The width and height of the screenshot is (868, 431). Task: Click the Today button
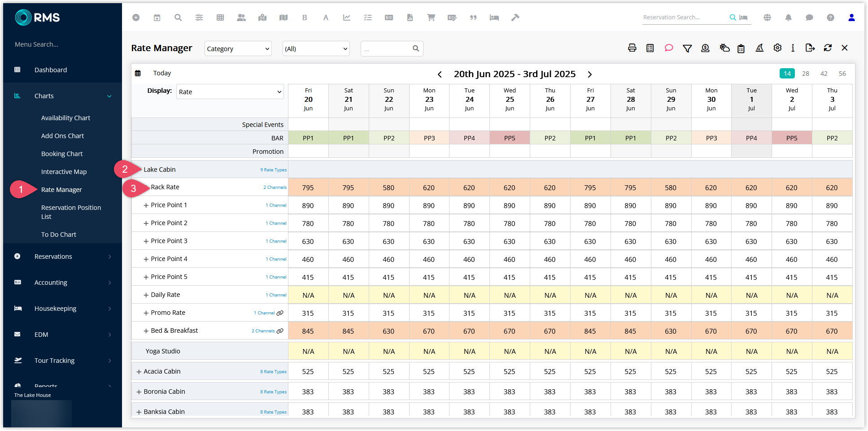(162, 73)
